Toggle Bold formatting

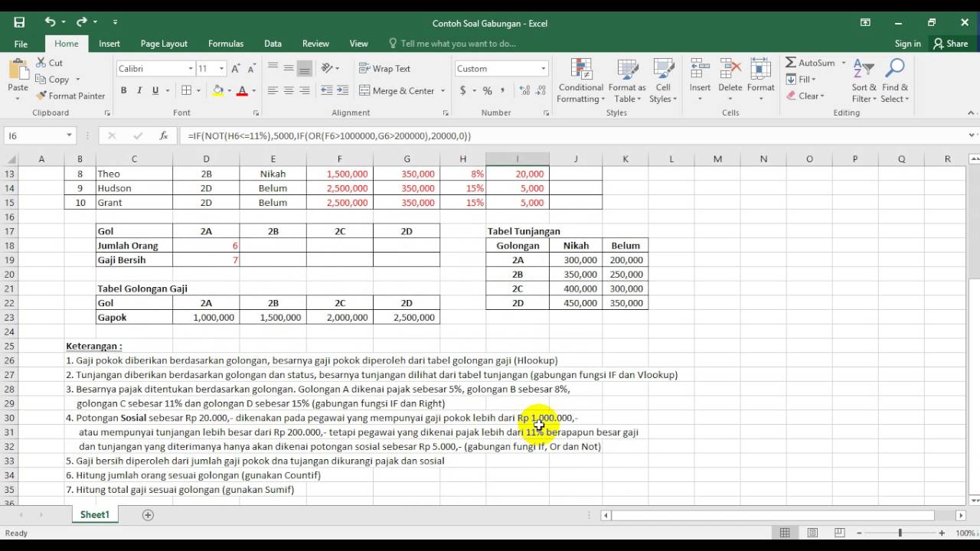123,90
